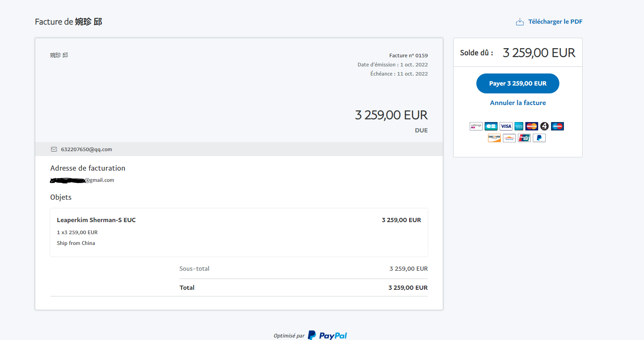Pay the 3 259,00 EUR invoice
644x340 pixels.
(517, 83)
